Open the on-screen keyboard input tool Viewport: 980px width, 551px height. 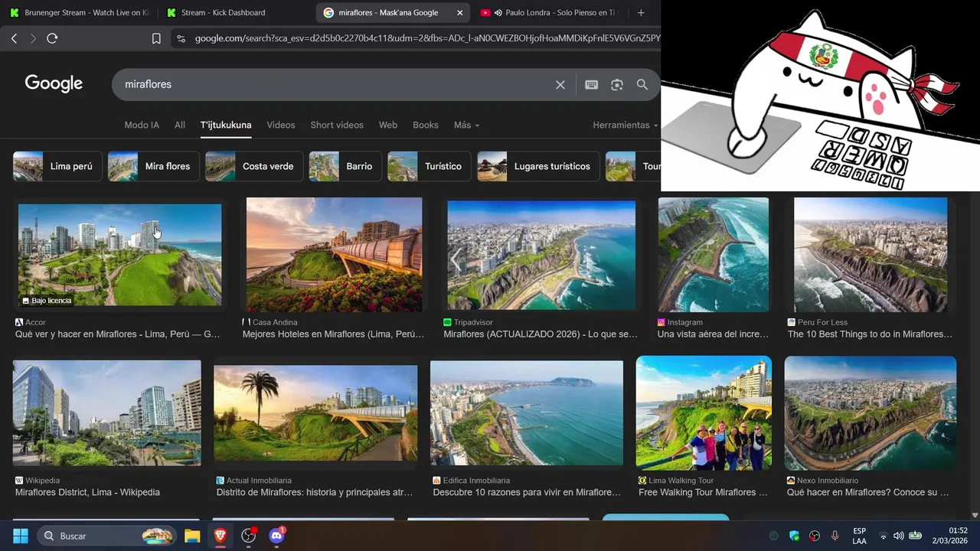click(x=591, y=85)
